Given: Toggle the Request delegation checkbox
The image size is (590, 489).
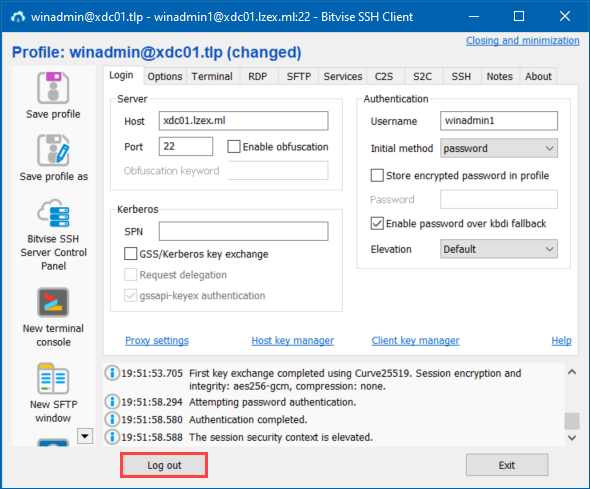Looking at the screenshot, I should point(131,275).
